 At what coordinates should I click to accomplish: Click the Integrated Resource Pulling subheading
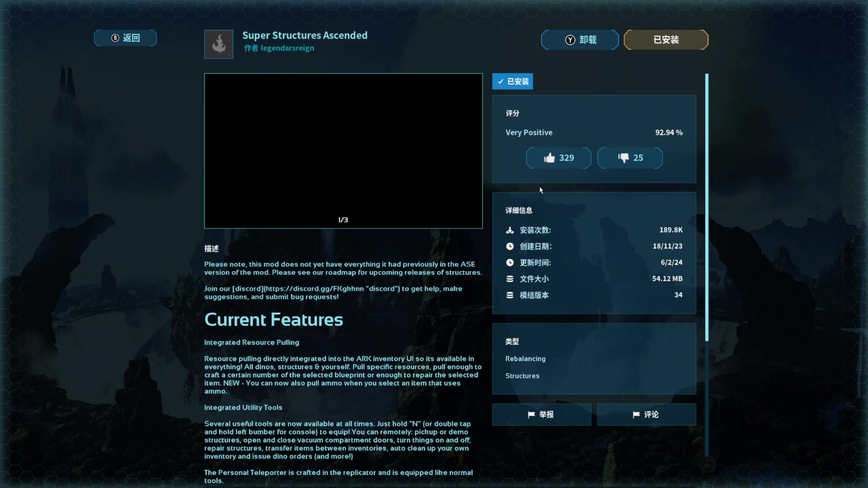click(x=251, y=343)
